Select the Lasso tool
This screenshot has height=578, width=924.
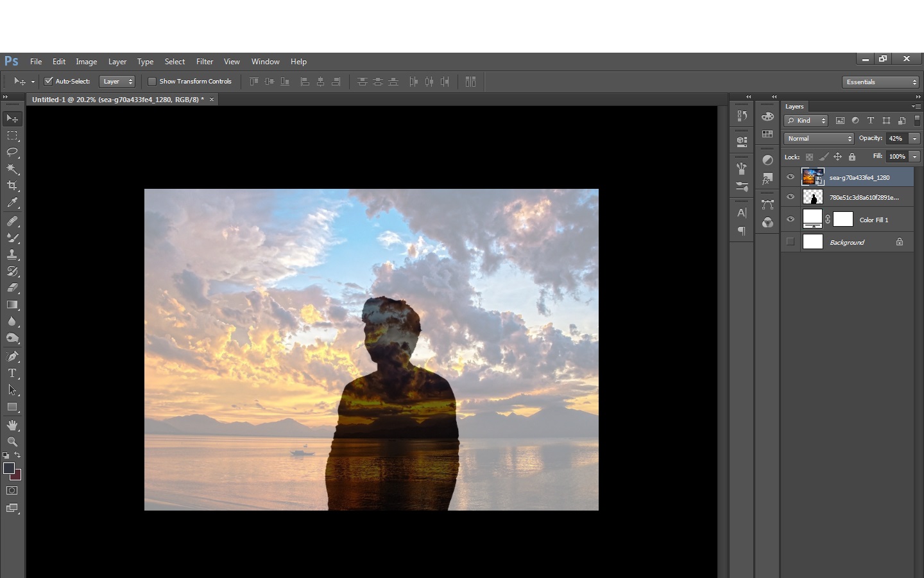[12, 152]
